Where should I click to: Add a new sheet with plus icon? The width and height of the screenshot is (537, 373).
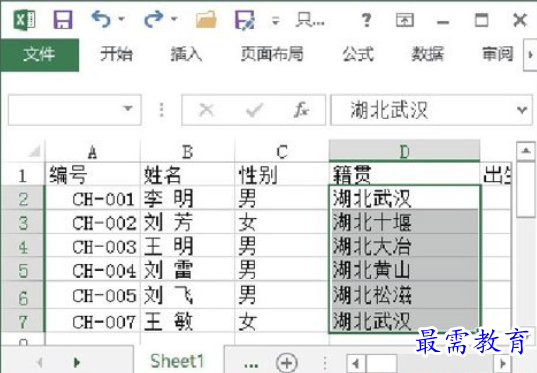[x=287, y=363]
